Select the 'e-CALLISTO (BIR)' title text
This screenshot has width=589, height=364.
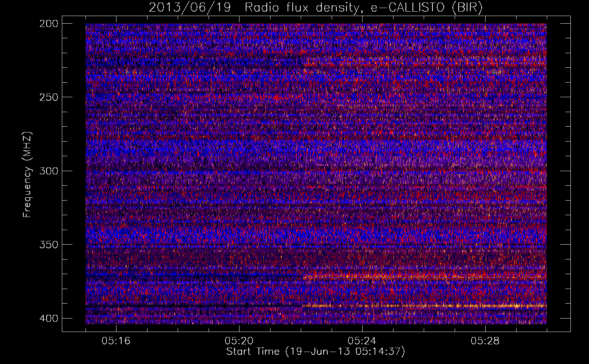(x=427, y=8)
